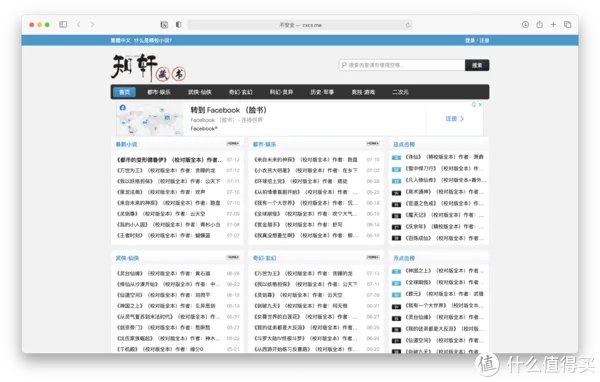
Task: Click the privacy shield icon beside address bar
Action: (x=179, y=24)
